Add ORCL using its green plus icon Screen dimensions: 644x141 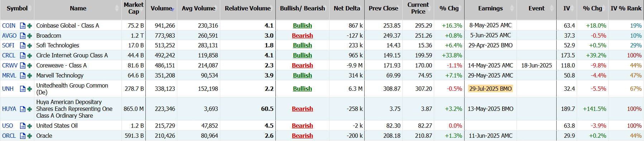coord(29,136)
